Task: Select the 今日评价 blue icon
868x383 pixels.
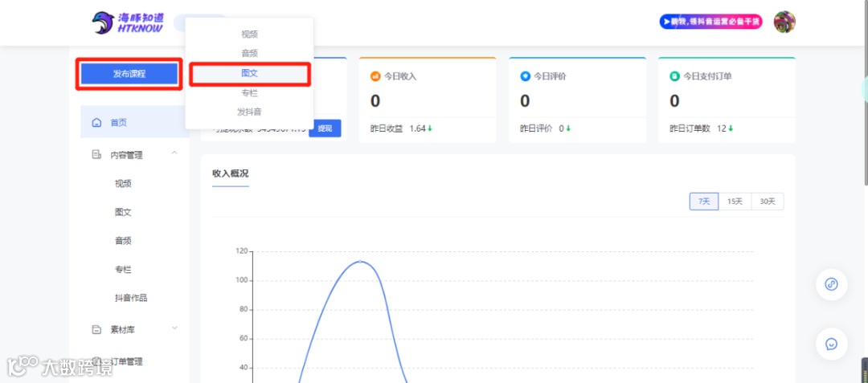Action: (x=526, y=76)
